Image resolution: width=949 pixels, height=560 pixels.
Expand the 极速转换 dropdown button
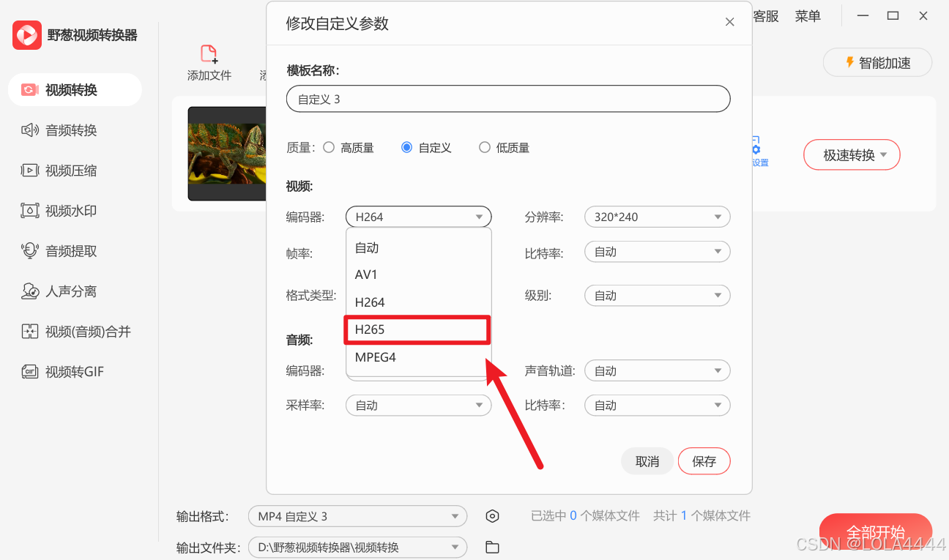pyautogui.click(x=852, y=154)
